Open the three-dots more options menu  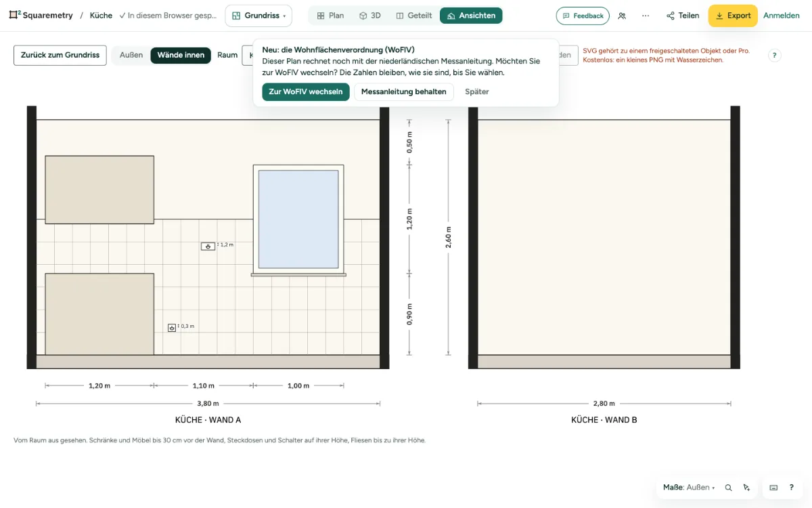(646, 16)
